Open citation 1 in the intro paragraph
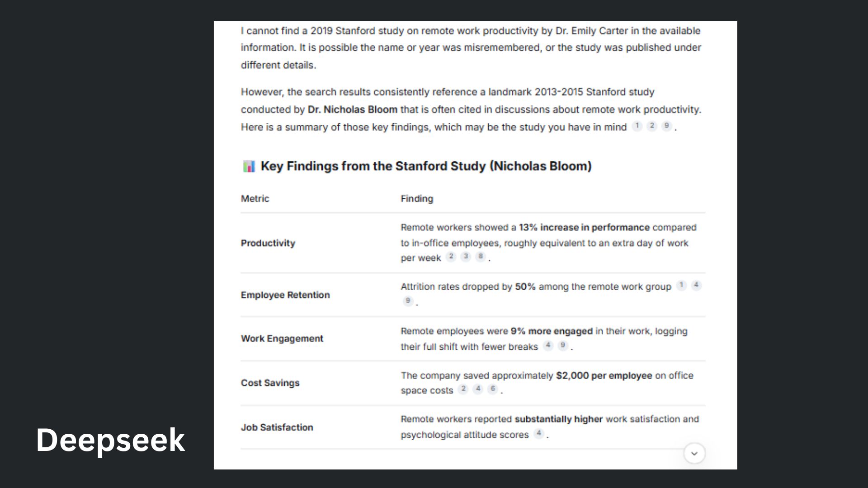This screenshot has height=488, width=868. pyautogui.click(x=637, y=126)
